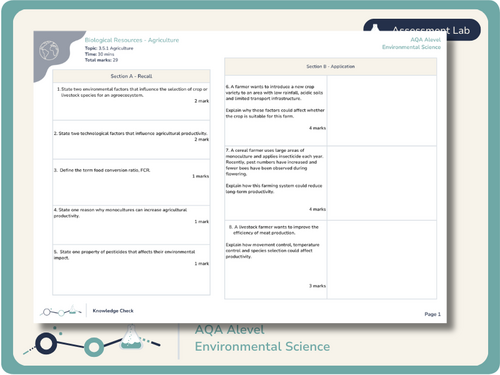Select the "Section B - Application" heading
Image resolution: width=500 pixels, height=375 pixels.
click(330, 66)
